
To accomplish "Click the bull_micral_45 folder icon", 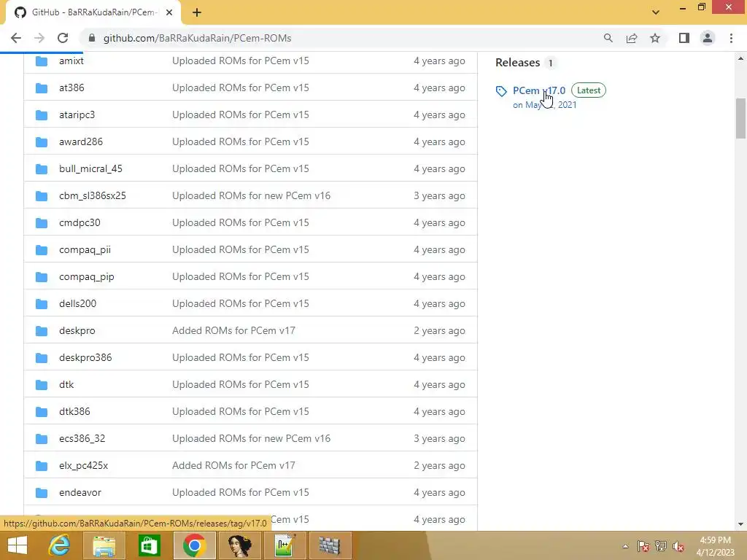I will 42,169.
